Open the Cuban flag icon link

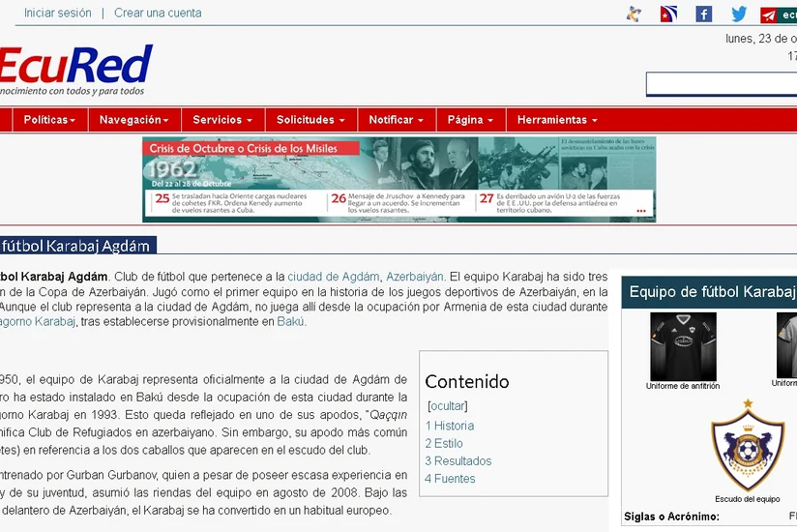click(x=668, y=14)
